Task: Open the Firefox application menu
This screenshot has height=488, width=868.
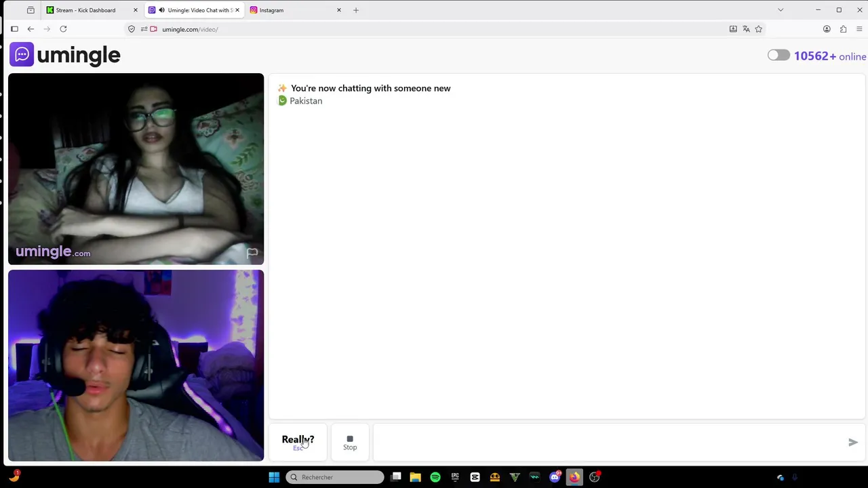Action: click(859, 29)
